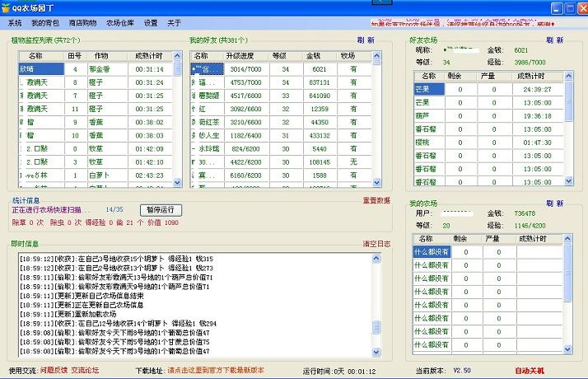Click down arrow of 好友农场 table scrollbar
This screenshot has height=379, width=588.
point(568,181)
